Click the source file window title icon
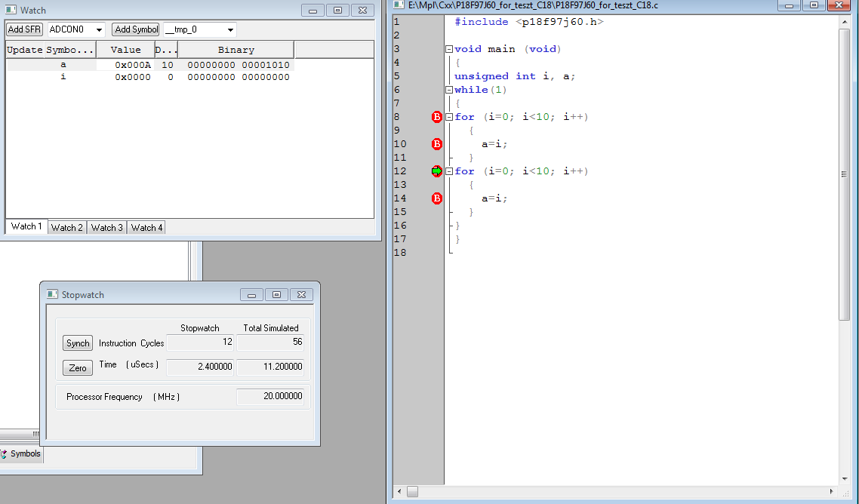 [x=399, y=5]
